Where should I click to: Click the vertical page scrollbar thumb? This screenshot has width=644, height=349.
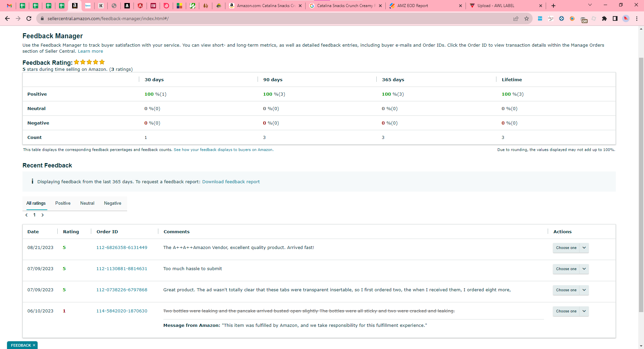pos(641,185)
